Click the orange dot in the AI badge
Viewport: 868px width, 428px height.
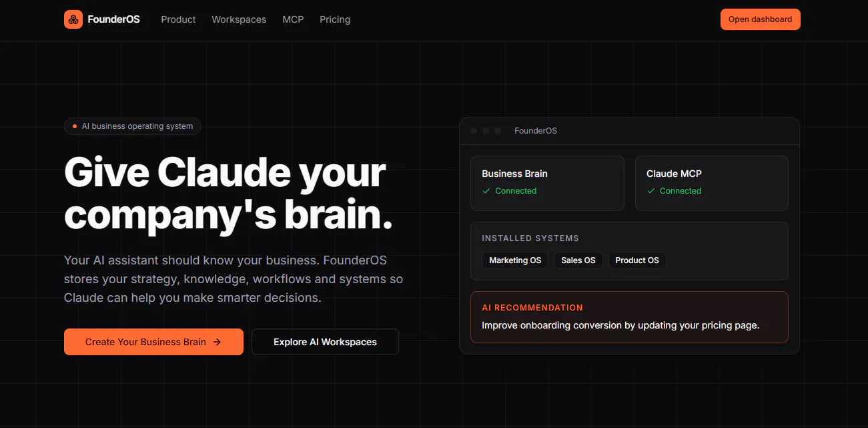click(75, 126)
